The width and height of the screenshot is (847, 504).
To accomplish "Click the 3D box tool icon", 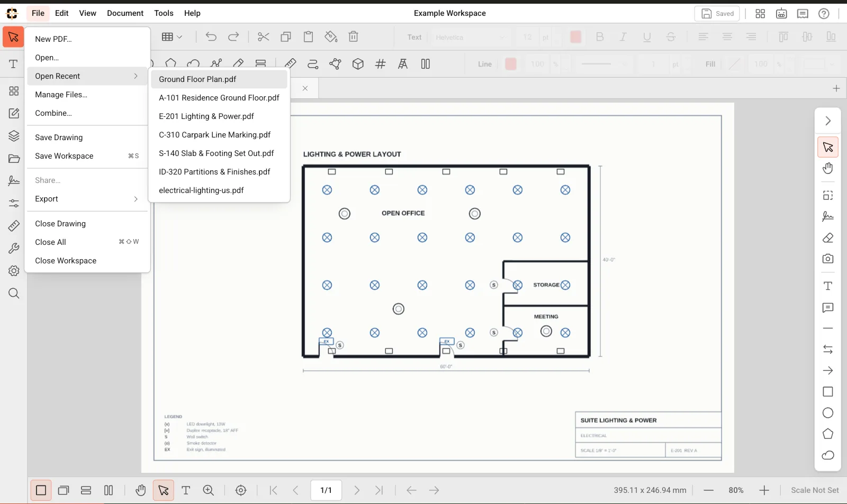I will pos(358,64).
